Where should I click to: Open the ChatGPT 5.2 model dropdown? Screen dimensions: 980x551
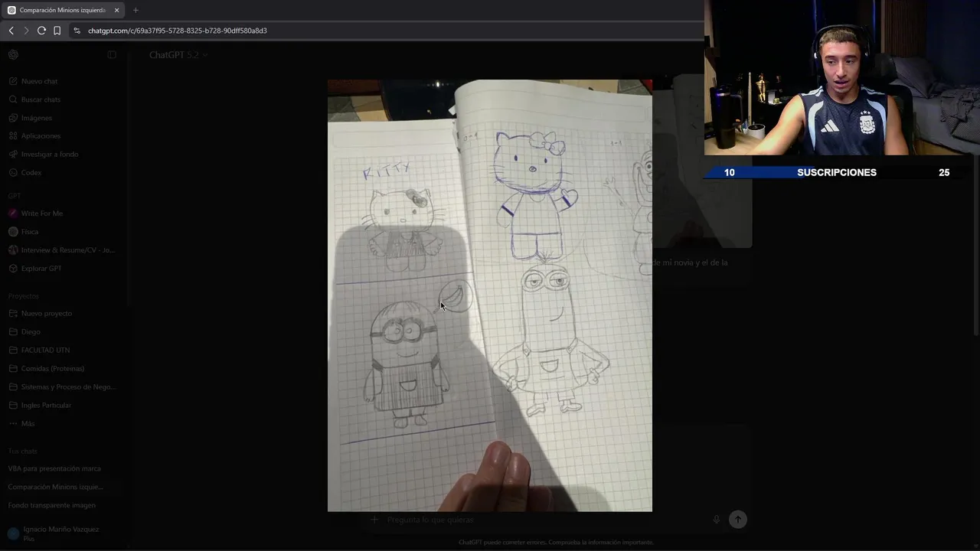click(178, 55)
